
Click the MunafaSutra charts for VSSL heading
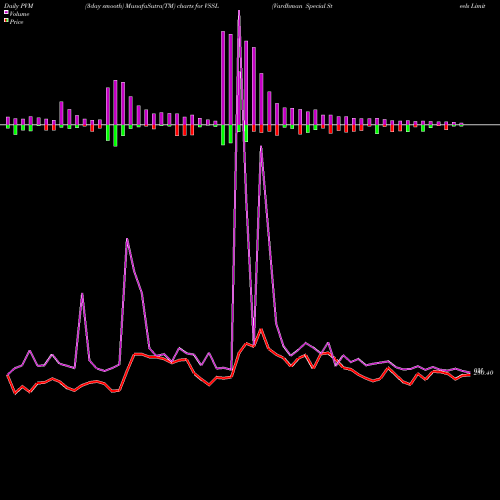152,6
